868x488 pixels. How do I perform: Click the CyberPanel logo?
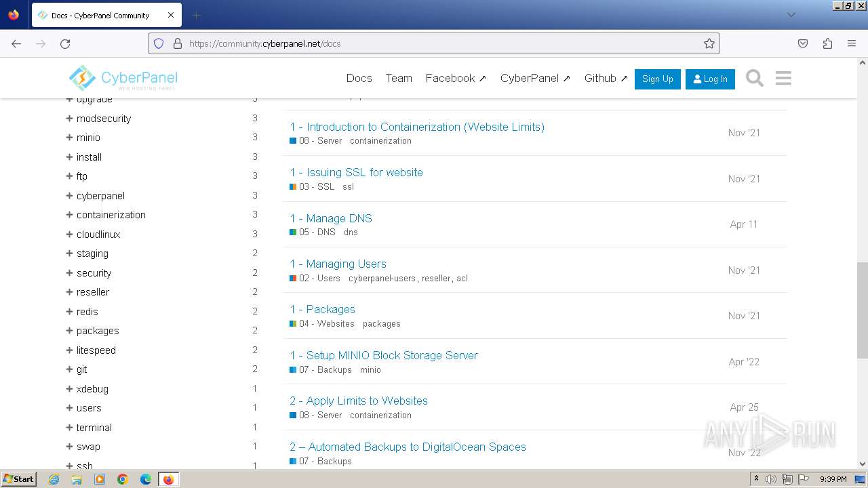point(123,79)
